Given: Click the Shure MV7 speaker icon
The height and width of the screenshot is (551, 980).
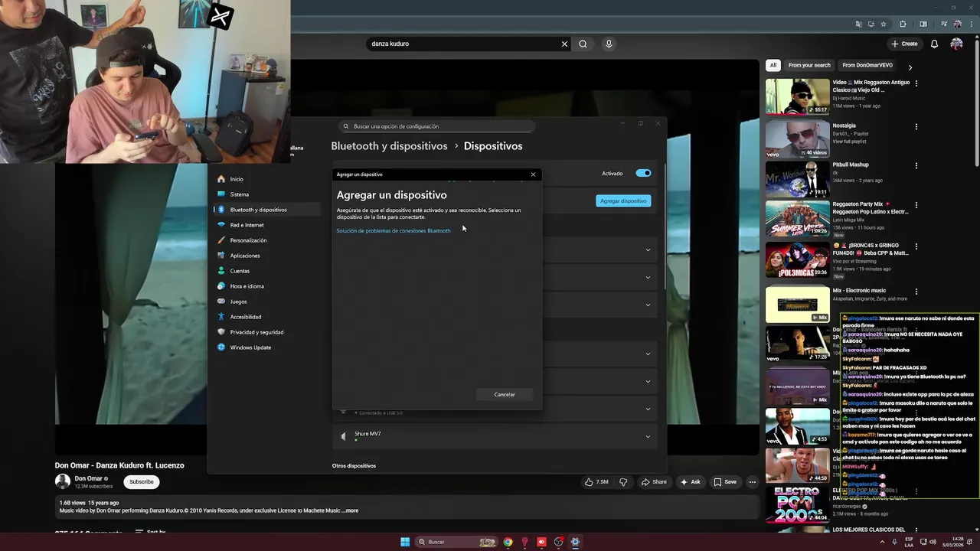Looking at the screenshot, I should click(343, 436).
